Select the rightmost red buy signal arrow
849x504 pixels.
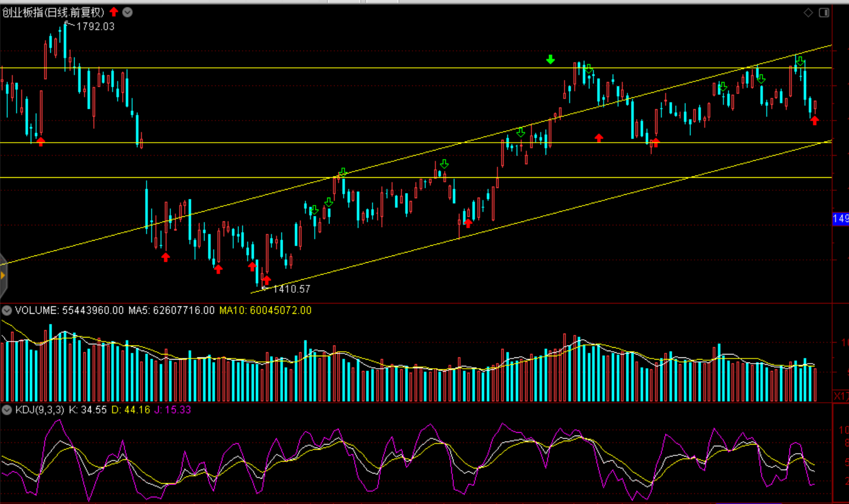coord(814,120)
